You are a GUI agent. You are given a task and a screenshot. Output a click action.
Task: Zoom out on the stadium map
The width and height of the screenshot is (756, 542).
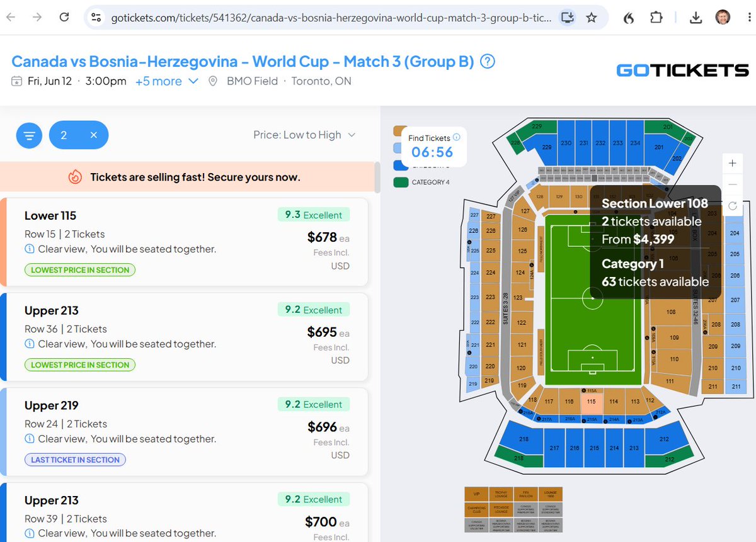point(732,184)
